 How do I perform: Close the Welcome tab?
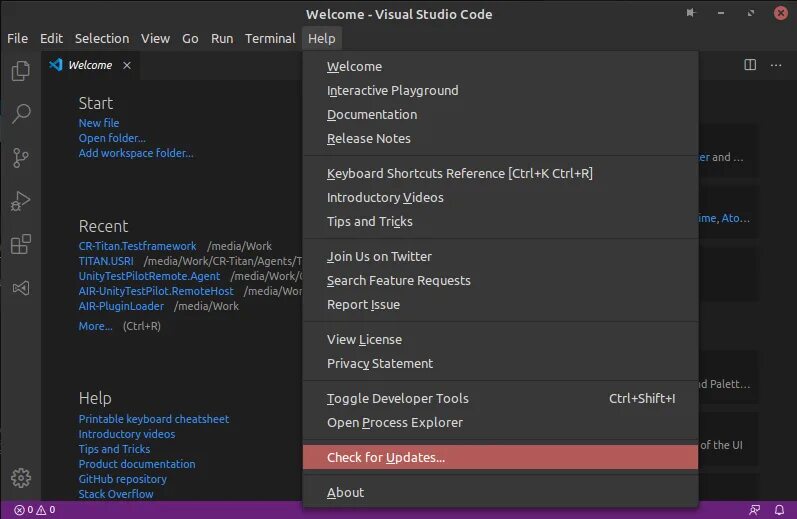coord(127,65)
